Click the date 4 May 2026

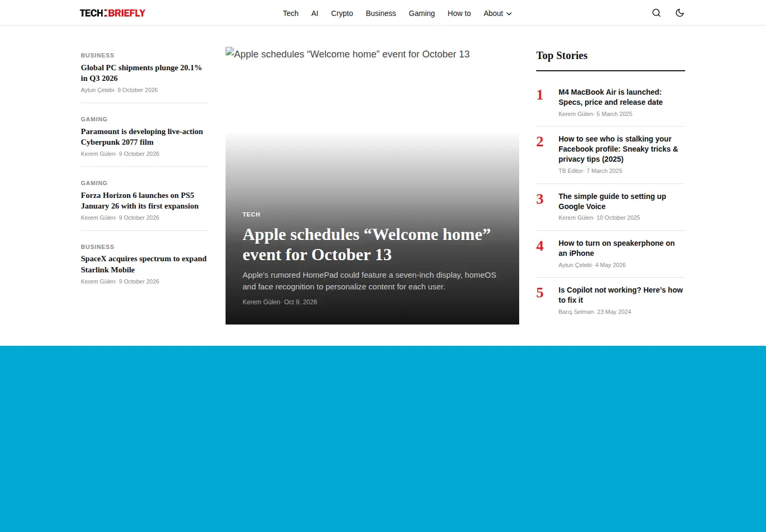[x=610, y=265]
